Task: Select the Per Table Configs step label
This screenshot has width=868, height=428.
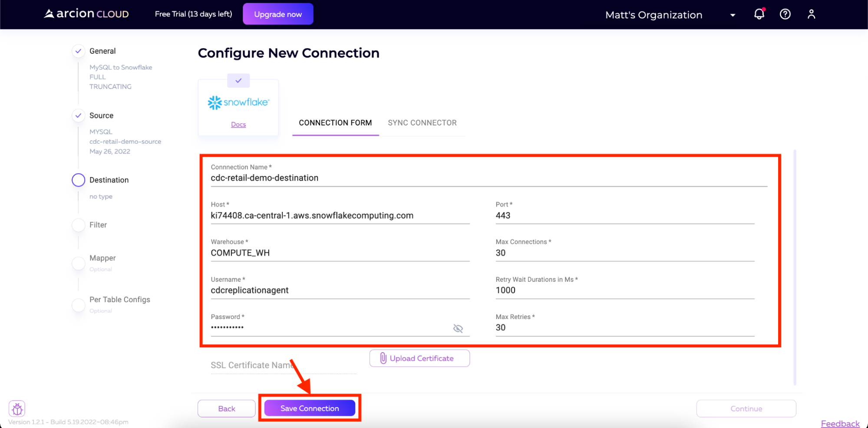Action: click(120, 300)
